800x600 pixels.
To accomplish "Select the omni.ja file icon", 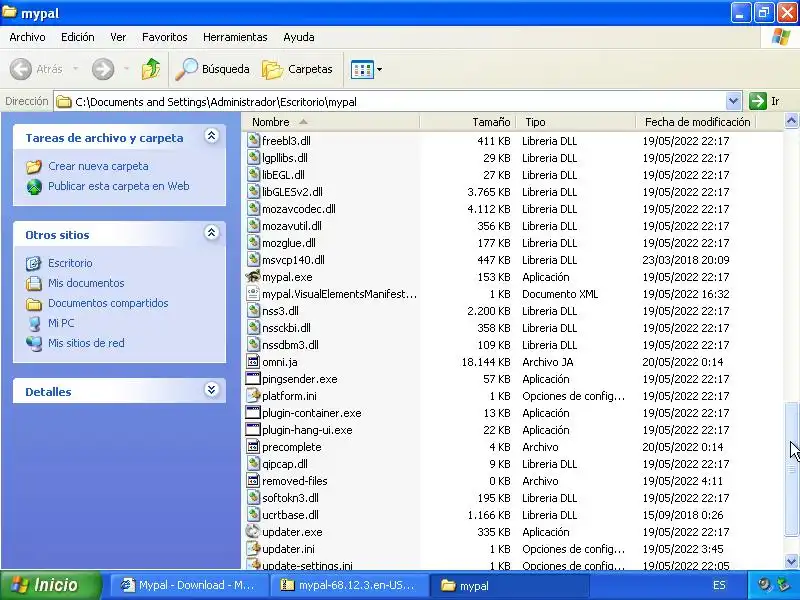I will click(253, 362).
